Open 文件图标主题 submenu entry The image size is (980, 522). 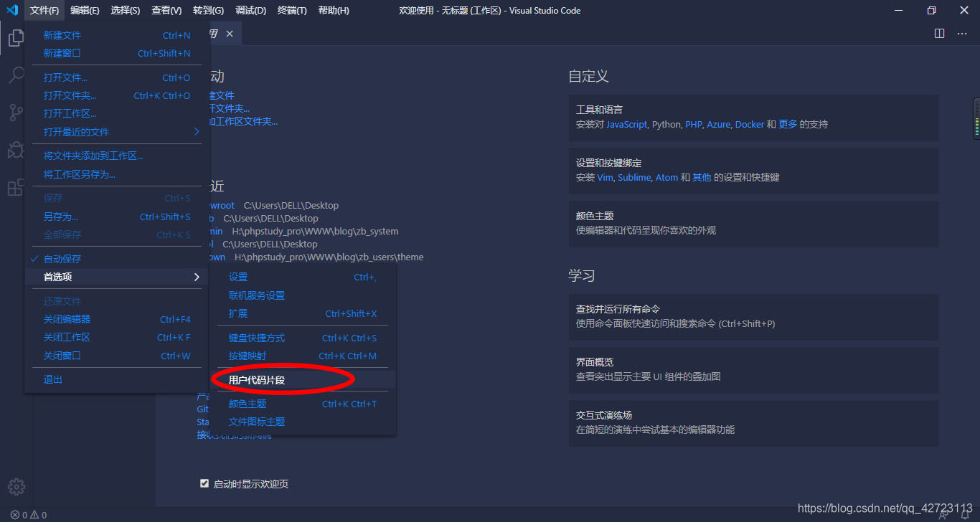coord(303,422)
